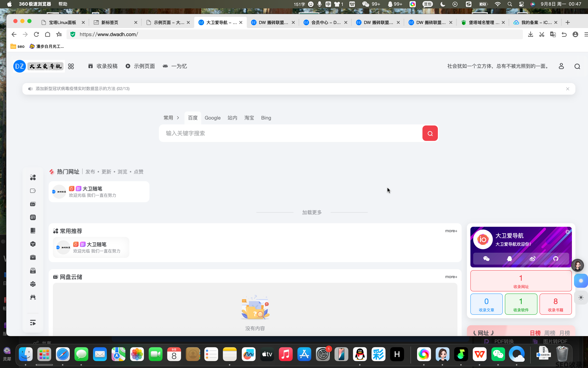The image size is (588, 368).
Task: Sort hot sites by 浏览
Action: 122,172
